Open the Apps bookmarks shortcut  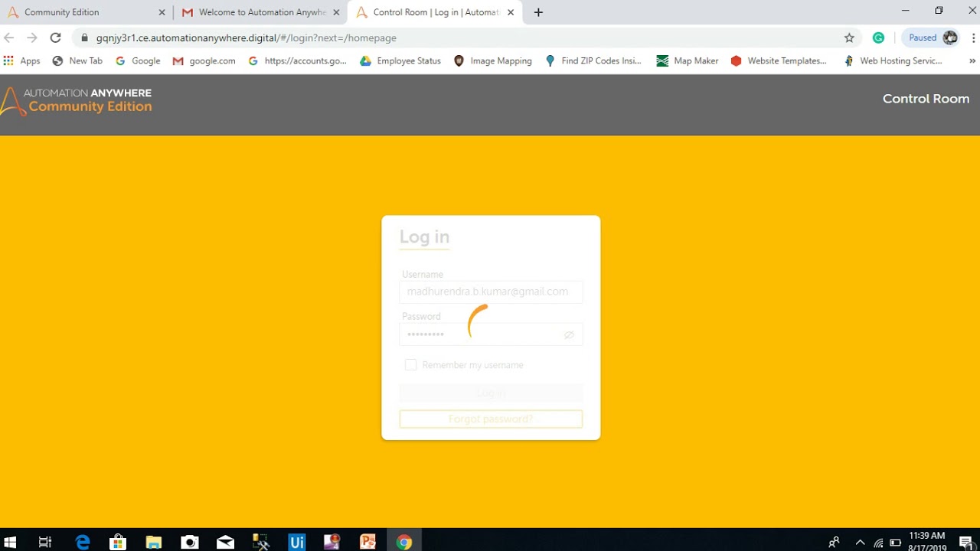pos(21,60)
